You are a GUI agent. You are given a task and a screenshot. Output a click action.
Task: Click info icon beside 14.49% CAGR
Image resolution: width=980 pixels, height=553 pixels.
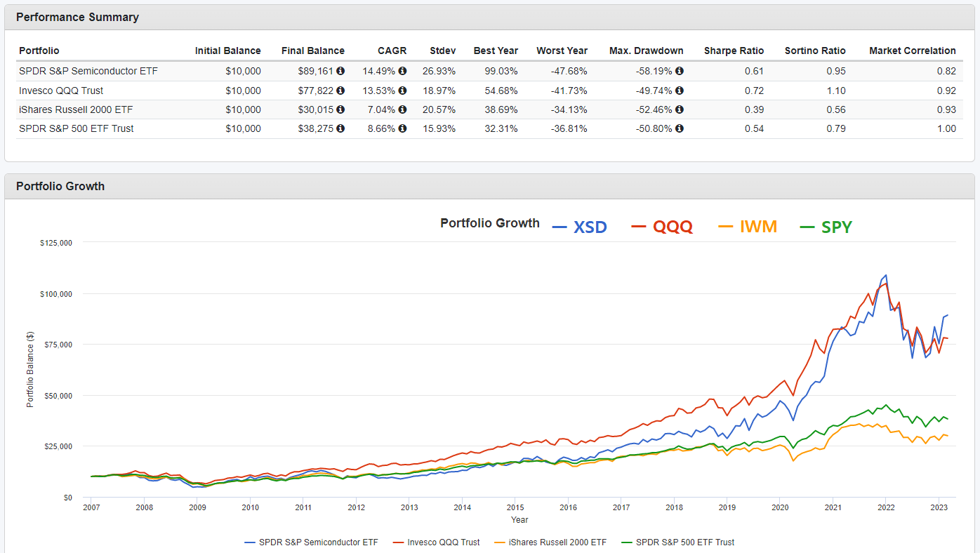(x=402, y=72)
